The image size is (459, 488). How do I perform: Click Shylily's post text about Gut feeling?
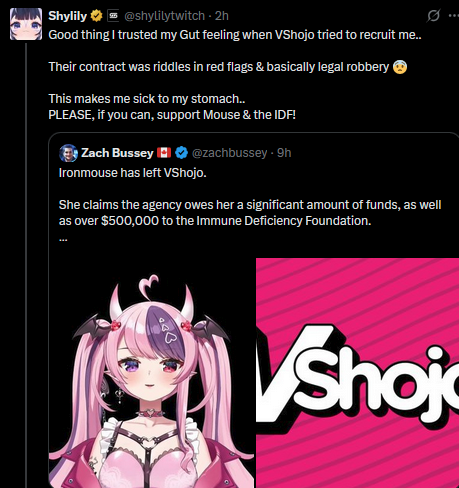point(235,35)
